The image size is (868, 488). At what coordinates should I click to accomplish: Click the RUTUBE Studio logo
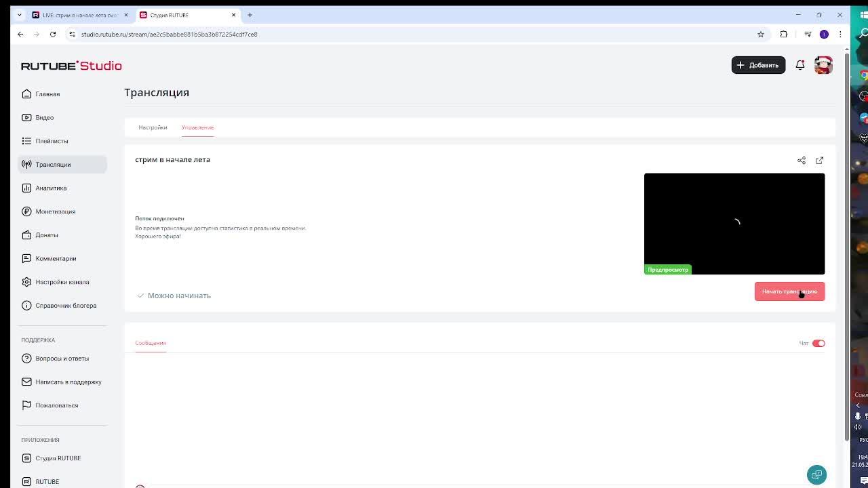pos(71,66)
